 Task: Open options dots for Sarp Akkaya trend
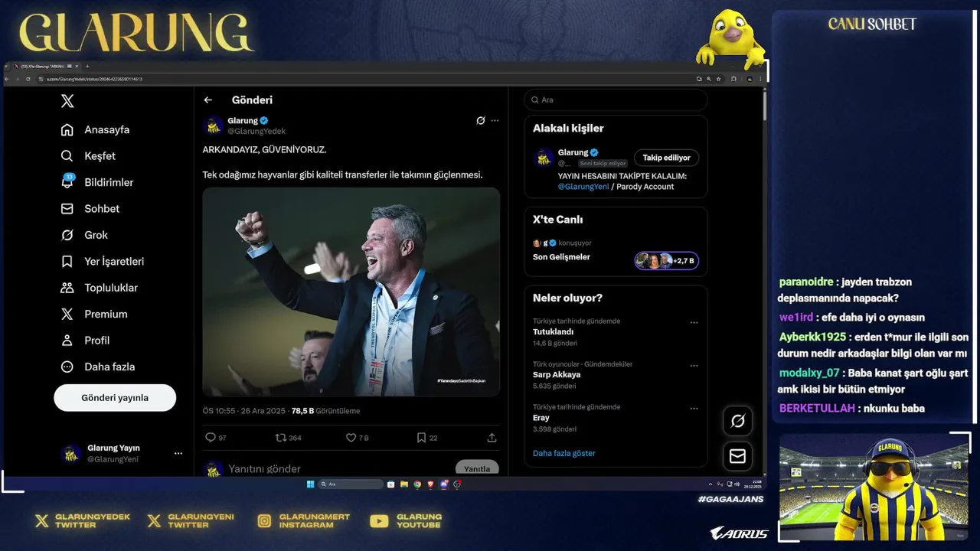pos(694,366)
